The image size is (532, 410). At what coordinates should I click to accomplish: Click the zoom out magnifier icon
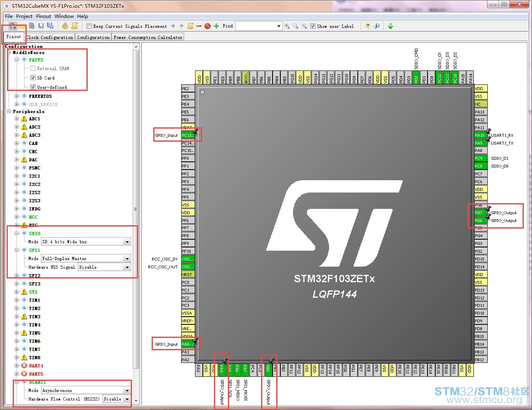[x=304, y=26]
